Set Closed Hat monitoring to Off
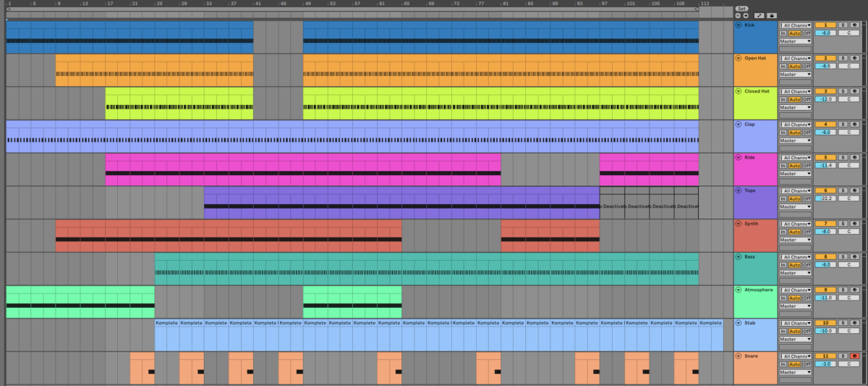The width and height of the screenshot is (868, 386). [x=807, y=99]
